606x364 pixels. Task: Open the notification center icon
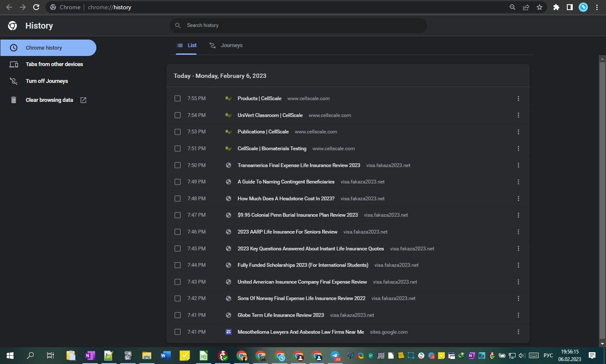pyautogui.click(x=592, y=356)
